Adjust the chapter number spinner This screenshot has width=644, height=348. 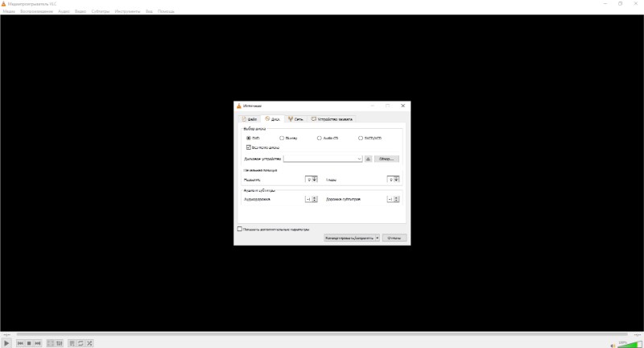(x=393, y=180)
